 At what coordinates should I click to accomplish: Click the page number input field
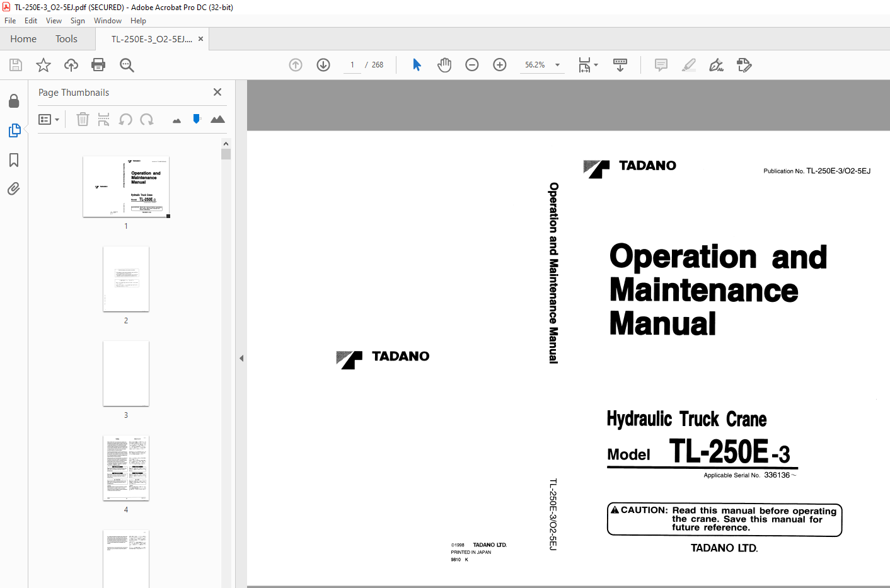tap(352, 65)
